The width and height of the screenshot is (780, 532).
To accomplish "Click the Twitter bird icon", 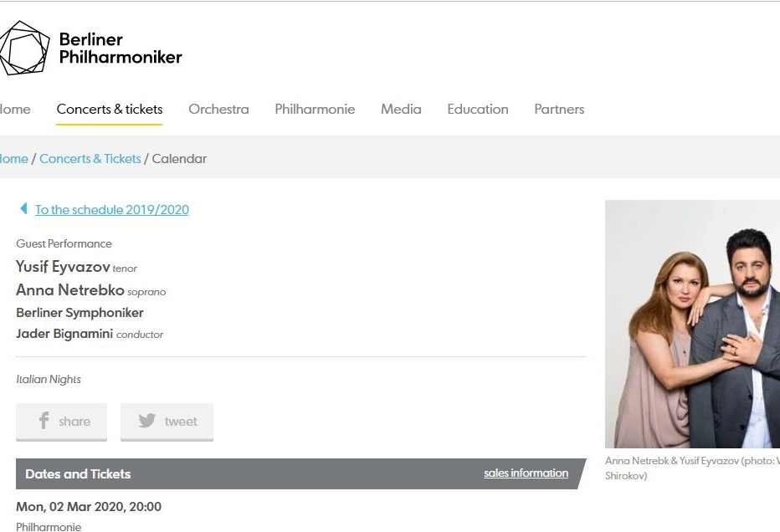I will [x=147, y=421].
